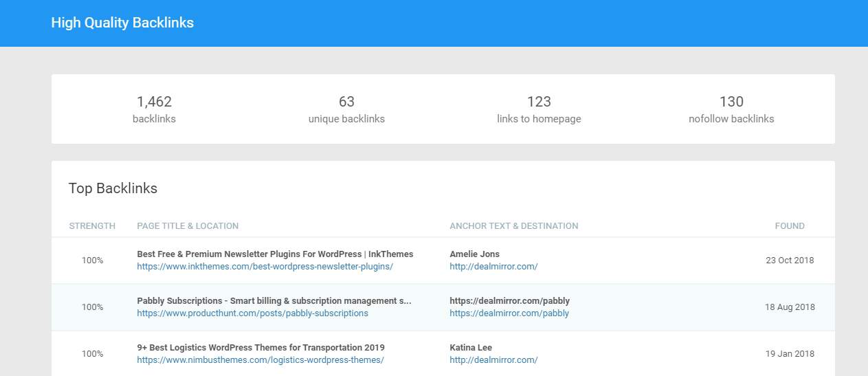
Task: Click the Page Title & Location column header
Action: [188, 226]
